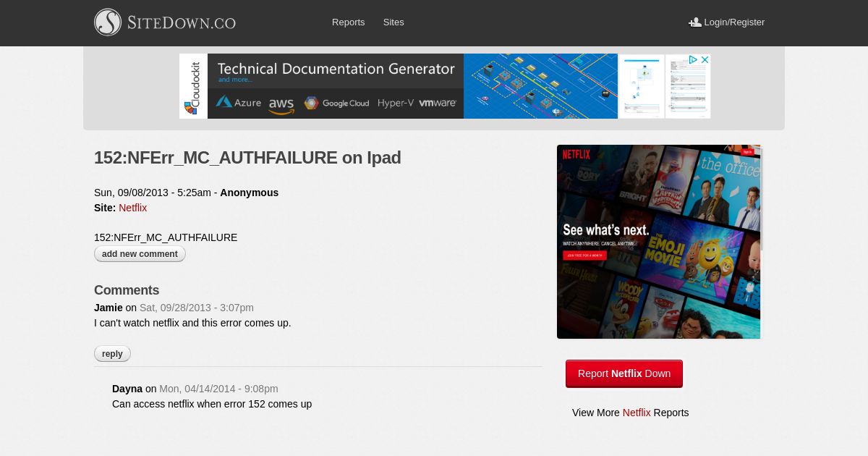Click the post date Sun, 09/08/2013 - 5:25am

(153, 193)
